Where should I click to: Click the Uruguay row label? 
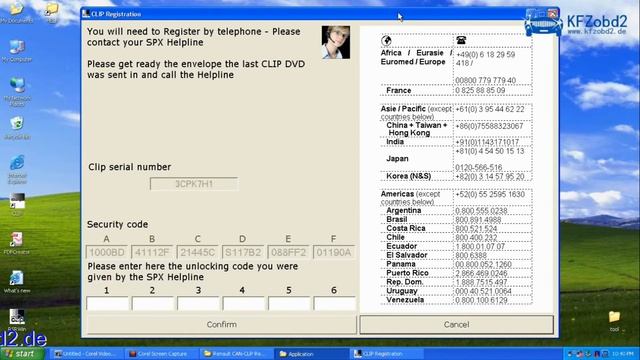(402, 291)
